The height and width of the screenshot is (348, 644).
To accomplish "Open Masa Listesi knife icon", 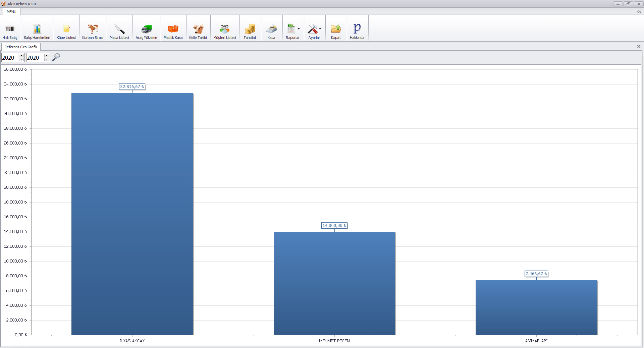I will (x=119, y=30).
